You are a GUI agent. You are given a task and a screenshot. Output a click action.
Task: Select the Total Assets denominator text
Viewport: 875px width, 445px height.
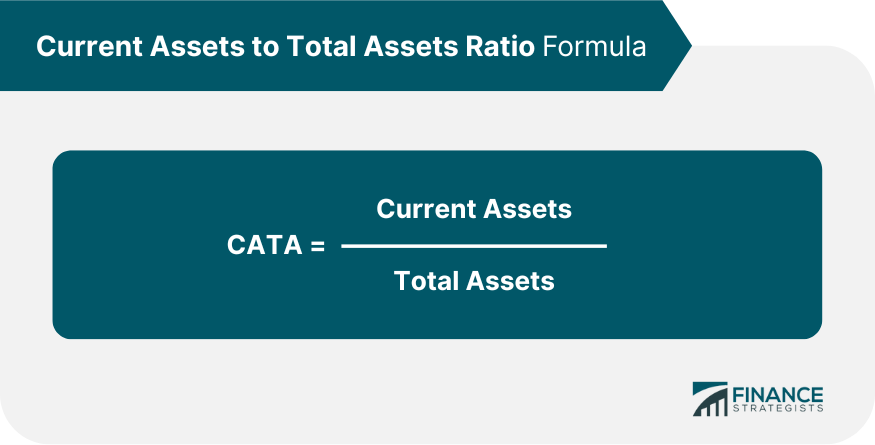point(474,281)
